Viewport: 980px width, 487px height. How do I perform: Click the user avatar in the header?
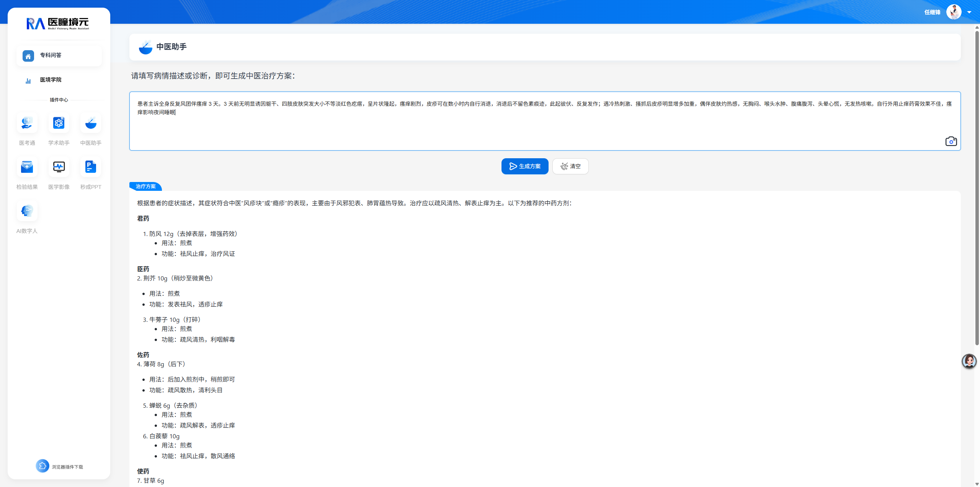coord(954,12)
